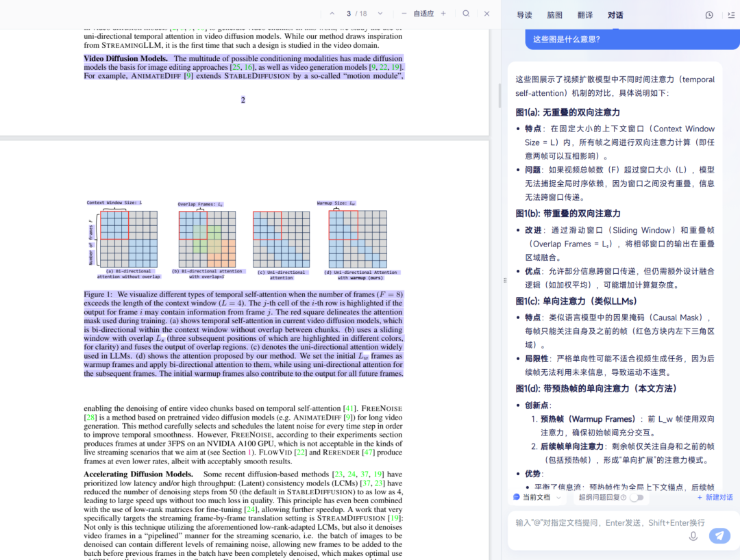
Task: Open chat history clock icon
Action: click(x=709, y=15)
